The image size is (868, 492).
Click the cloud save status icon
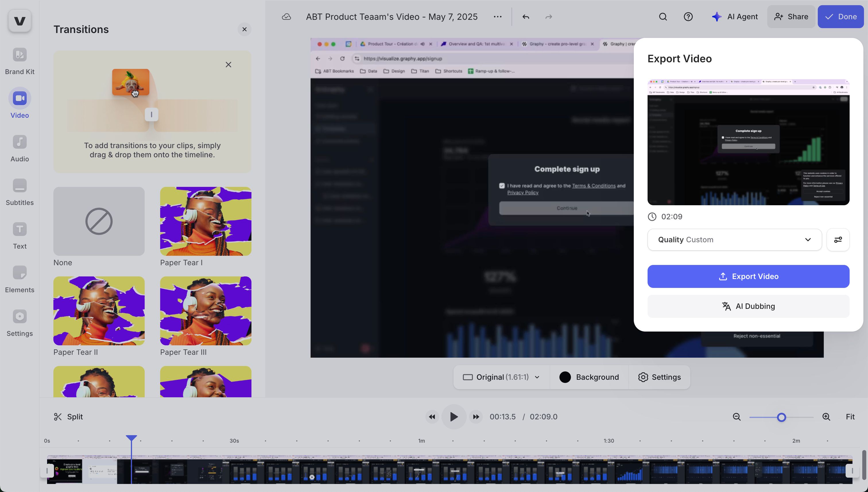click(x=286, y=17)
